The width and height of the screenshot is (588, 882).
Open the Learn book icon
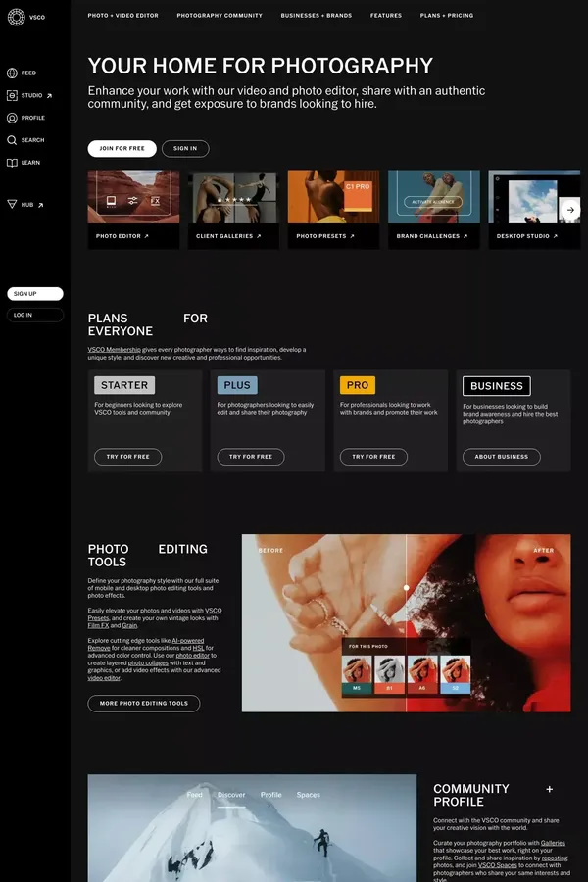[12, 163]
